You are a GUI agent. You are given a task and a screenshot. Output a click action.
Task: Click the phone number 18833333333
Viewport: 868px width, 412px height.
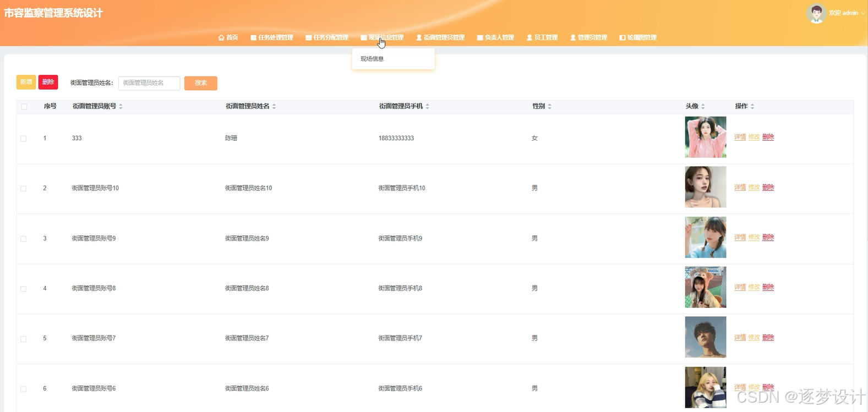[396, 139]
